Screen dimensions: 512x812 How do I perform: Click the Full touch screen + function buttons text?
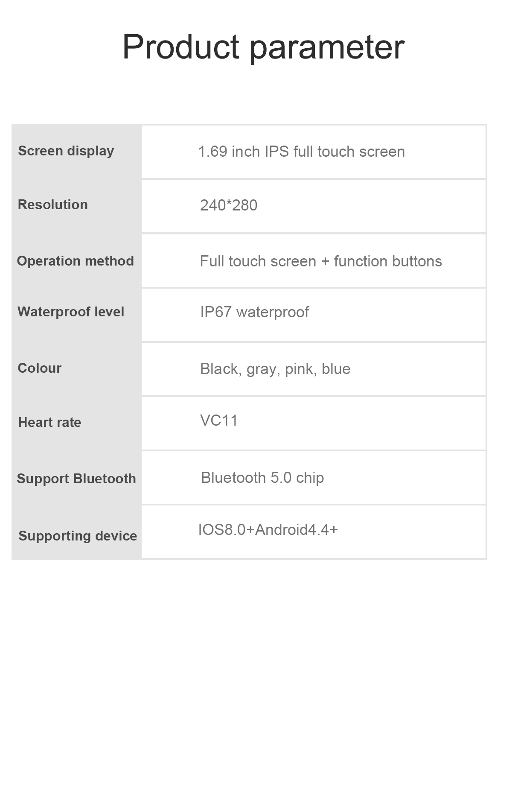click(x=321, y=261)
